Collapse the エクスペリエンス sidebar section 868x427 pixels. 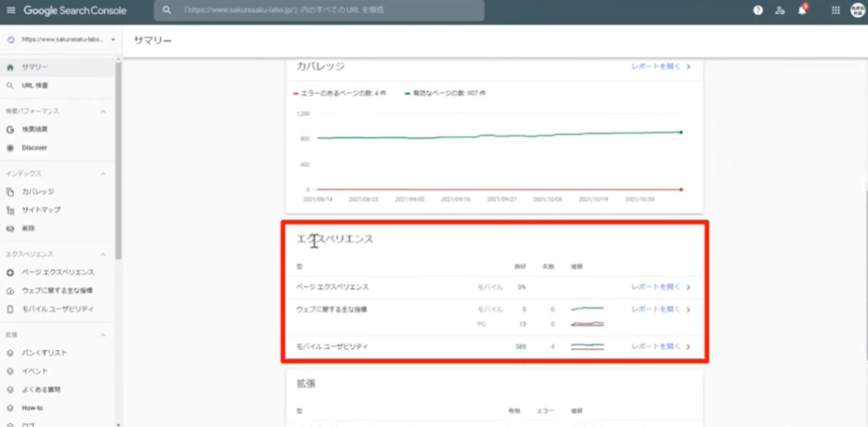103,254
